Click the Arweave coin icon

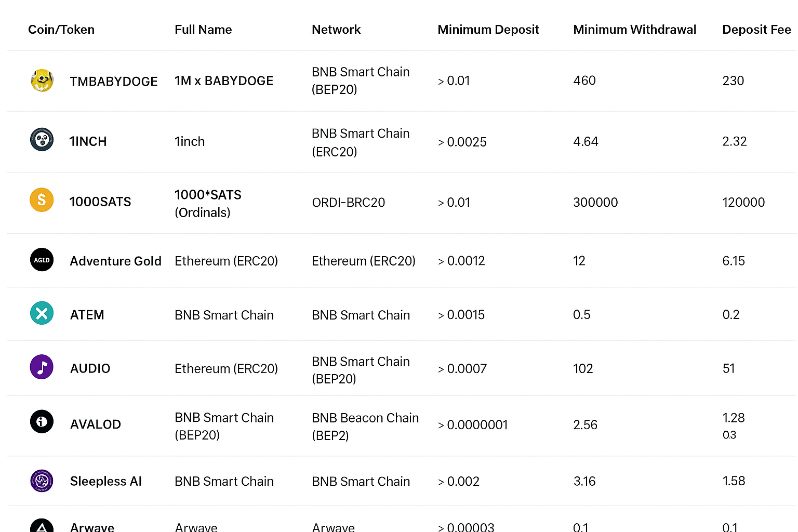[42, 527]
